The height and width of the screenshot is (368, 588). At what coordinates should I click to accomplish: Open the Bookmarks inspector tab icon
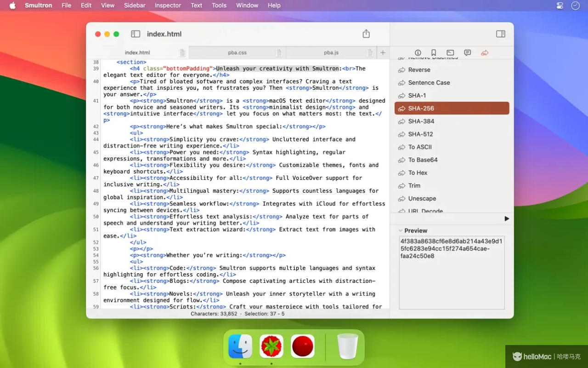click(434, 53)
